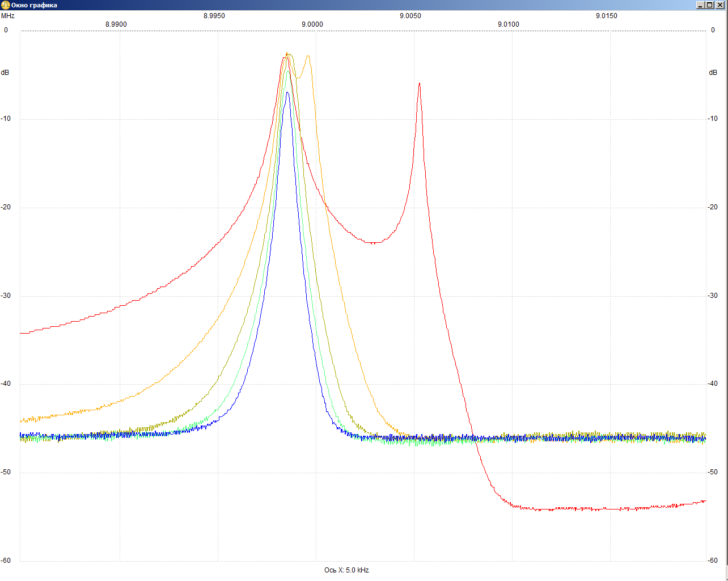This screenshot has height=581, width=728.
Task: Click the 9.0000 frequency label
Action: (312, 24)
